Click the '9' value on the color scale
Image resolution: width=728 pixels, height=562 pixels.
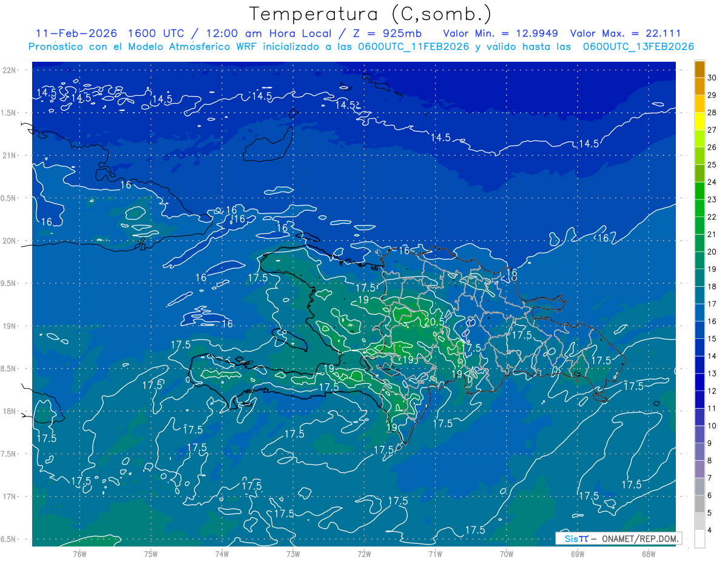click(x=710, y=443)
